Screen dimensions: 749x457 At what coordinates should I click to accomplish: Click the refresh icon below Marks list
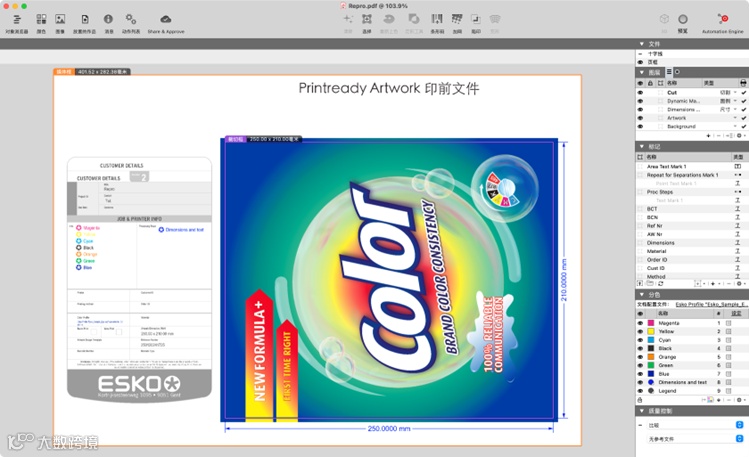(661, 284)
